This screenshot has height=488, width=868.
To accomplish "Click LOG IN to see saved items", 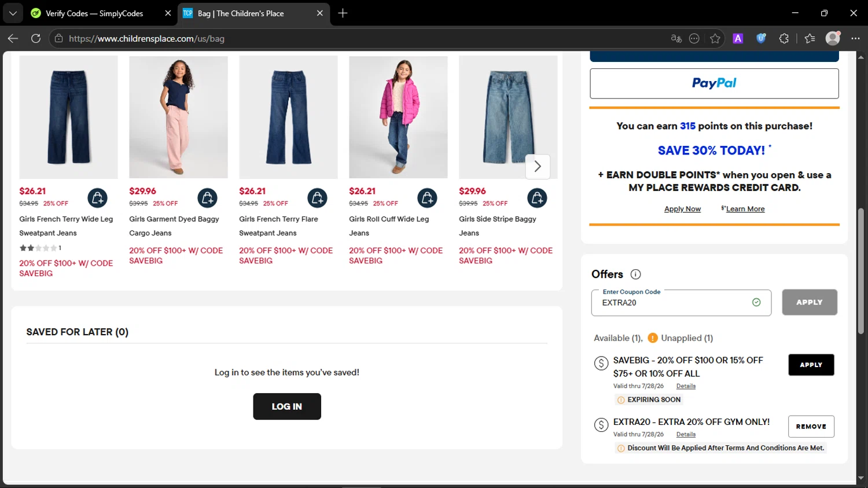I will click(287, 406).
